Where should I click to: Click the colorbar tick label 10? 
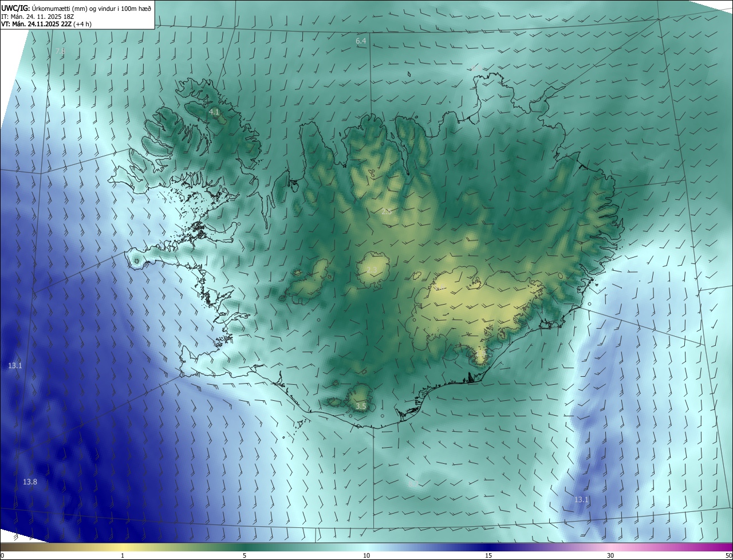point(366,555)
